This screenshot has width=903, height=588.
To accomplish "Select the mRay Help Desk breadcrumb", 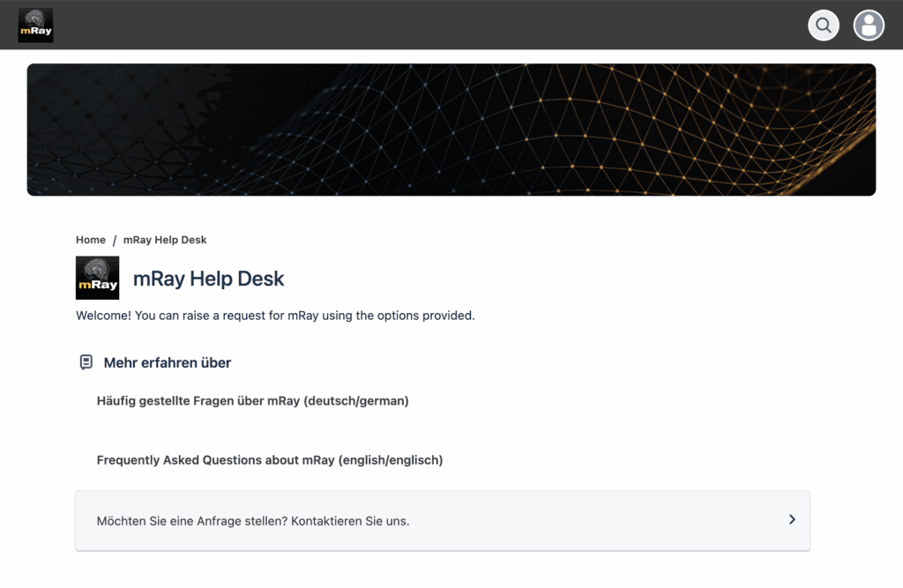I will [165, 240].
